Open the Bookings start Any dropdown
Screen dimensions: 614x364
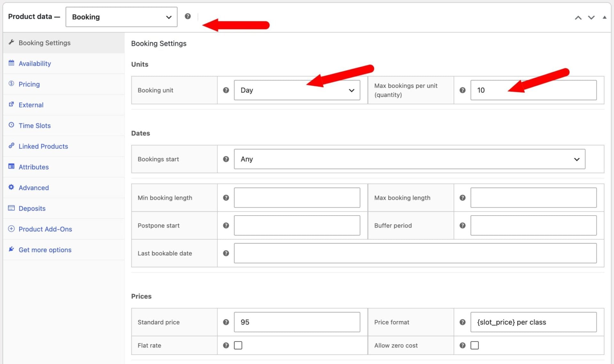(410, 159)
